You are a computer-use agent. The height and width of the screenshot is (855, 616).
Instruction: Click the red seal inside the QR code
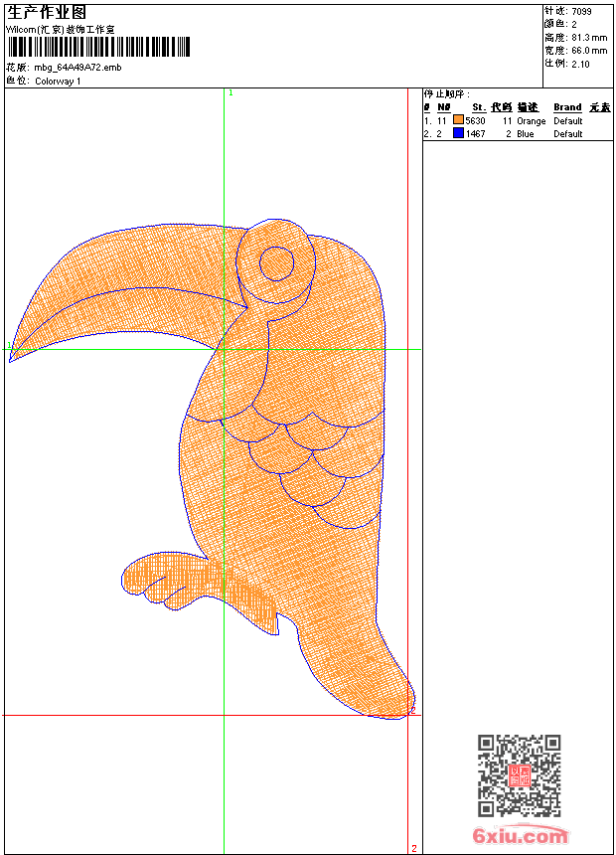520,775
